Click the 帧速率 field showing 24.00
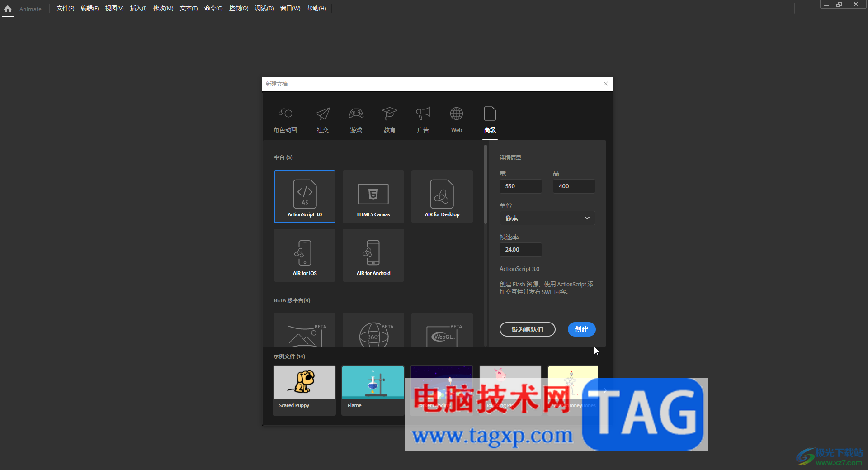 [x=520, y=250]
